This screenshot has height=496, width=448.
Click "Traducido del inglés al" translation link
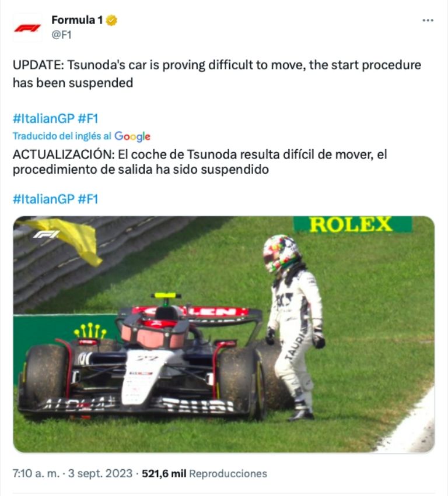tap(62, 136)
